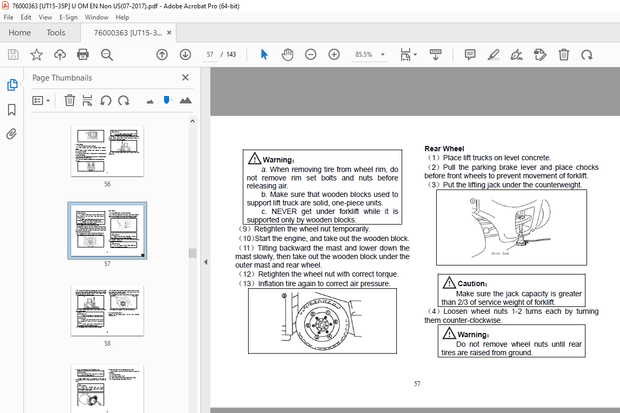
Task: Open the stamp tool
Action: [x=540, y=55]
